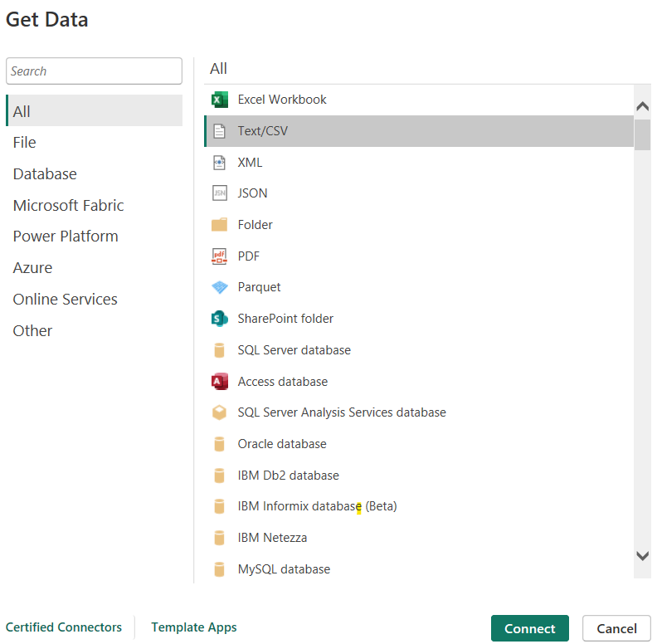Viewport: 657px width, 644px height.
Task: Click the Analysis Services cube icon
Action: (220, 412)
